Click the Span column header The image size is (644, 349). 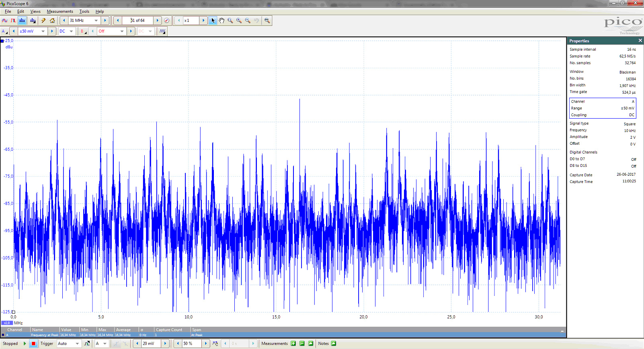point(197,330)
